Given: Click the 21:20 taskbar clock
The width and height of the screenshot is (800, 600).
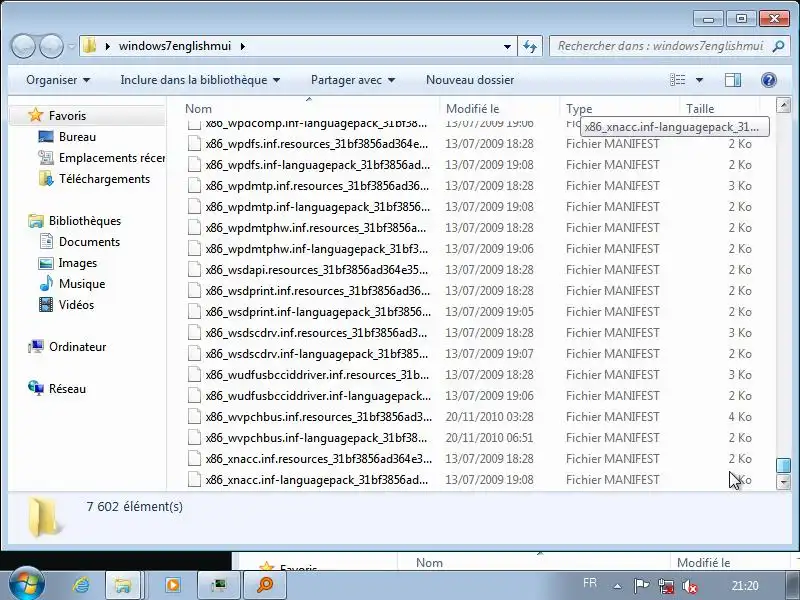Looking at the screenshot, I should click(x=744, y=585).
